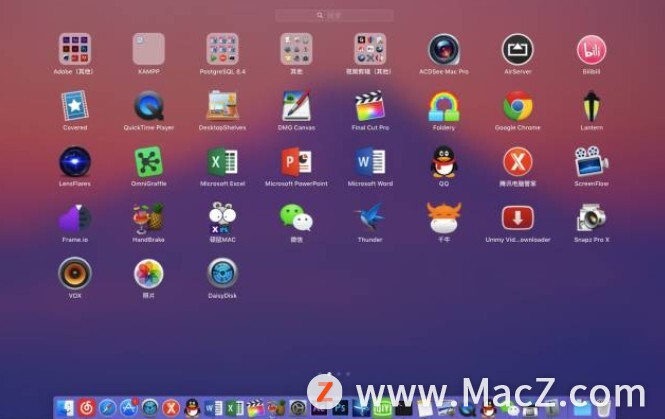The height and width of the screenshot is (419, 665).
Task: Open Microsoft Word in the dock
Action: 213,408
